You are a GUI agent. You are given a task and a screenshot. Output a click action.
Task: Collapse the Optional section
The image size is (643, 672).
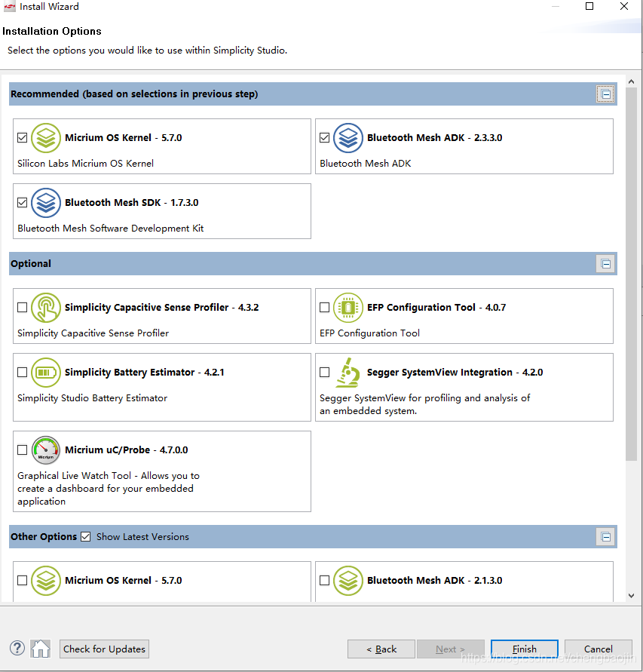(x=606, y=264)
